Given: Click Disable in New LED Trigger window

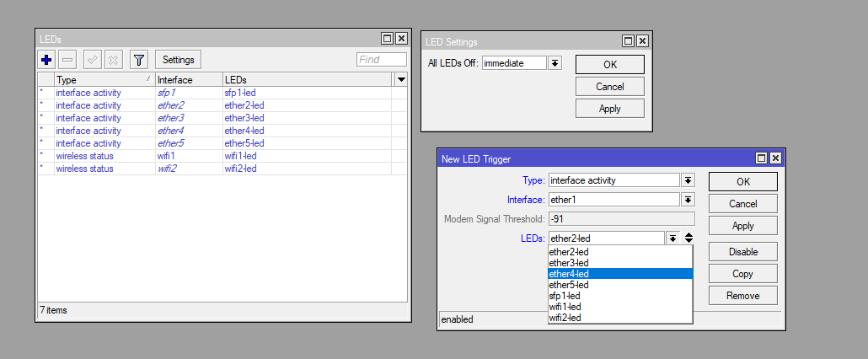Looking at the screenshot, I should [743, 252].
